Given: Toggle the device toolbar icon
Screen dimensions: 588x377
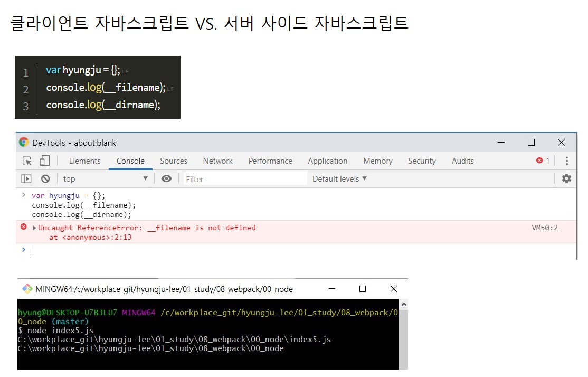Looking at the screenshot, I should (x=44, y=161).
